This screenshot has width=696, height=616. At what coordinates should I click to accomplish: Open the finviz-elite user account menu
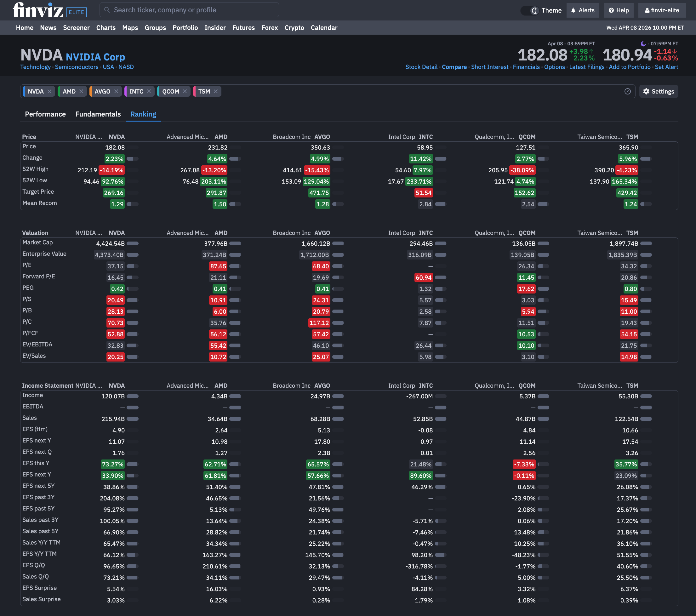click(x=662, y=10)
